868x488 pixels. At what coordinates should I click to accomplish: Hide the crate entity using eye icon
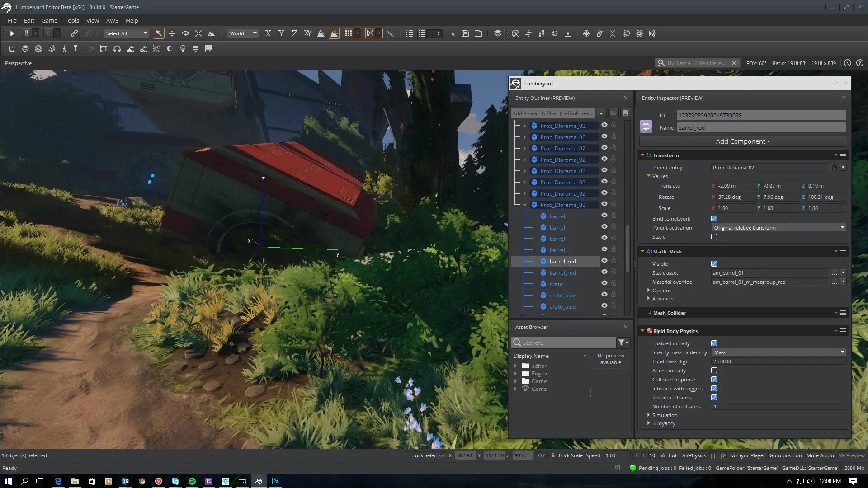[604, 283]
